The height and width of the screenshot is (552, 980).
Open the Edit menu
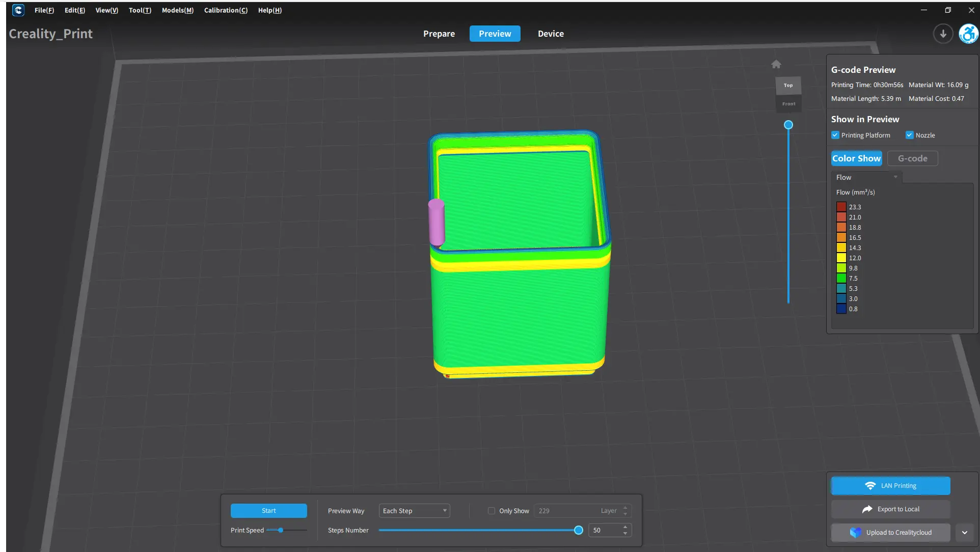coord(75,10)
